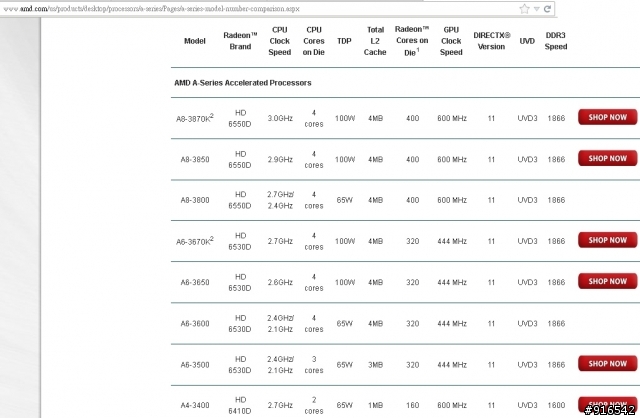Click the 65W TDP value for A8-3800
The image size is (640, 418).
tap(344, 200)
